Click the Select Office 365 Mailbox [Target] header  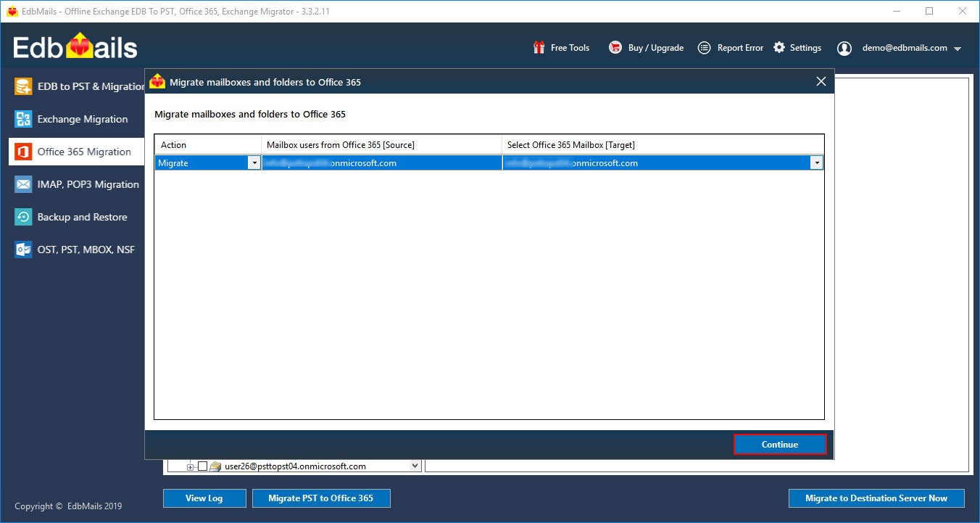point(663,145)
